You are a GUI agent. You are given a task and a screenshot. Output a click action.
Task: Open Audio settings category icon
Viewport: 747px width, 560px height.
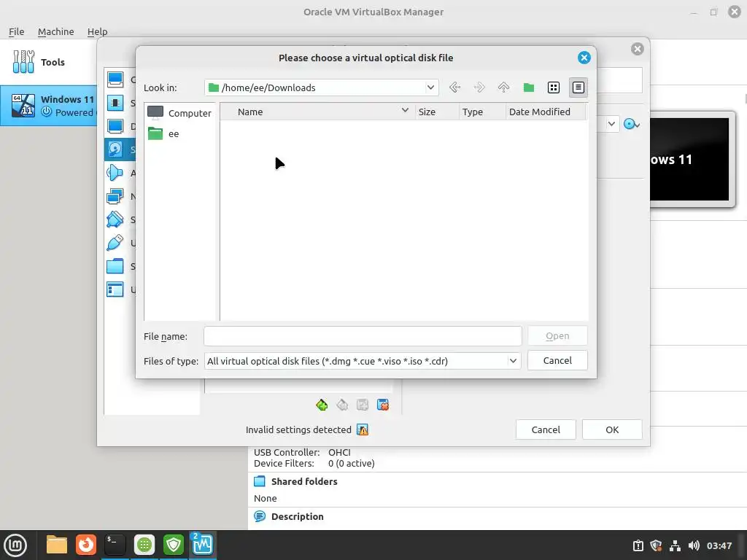click(115, 172)
